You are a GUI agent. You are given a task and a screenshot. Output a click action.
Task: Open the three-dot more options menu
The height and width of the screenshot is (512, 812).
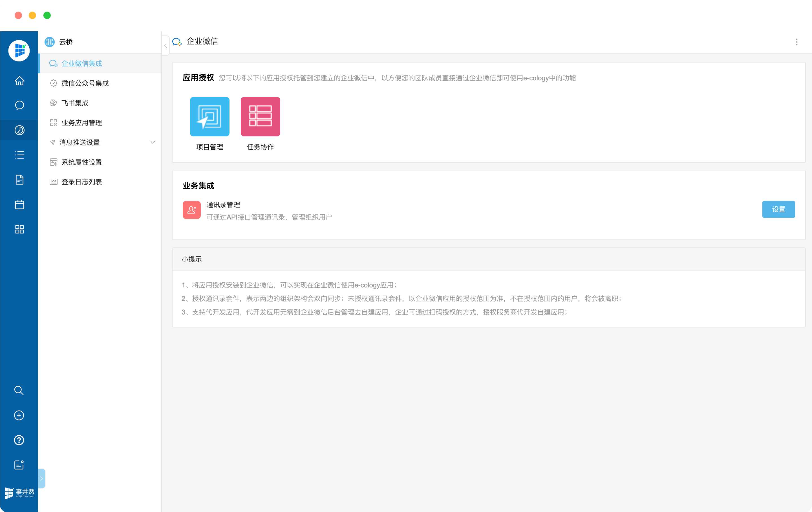[x=796, y=42]
